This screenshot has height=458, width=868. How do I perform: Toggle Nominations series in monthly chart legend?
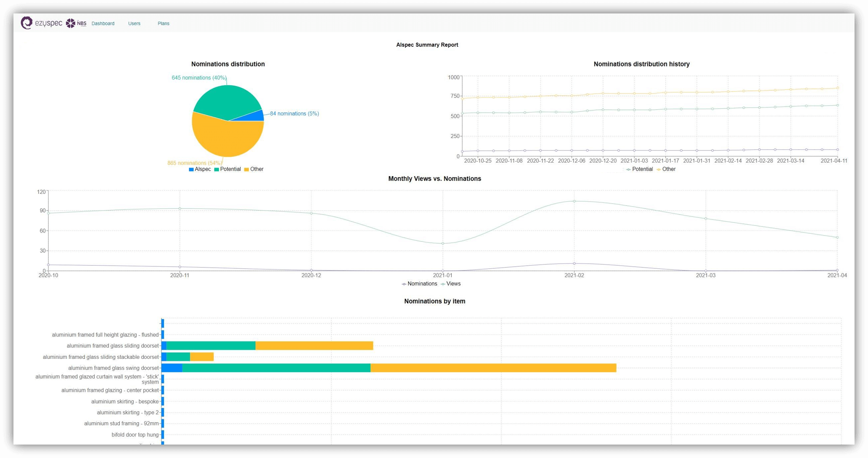(419, 284)
